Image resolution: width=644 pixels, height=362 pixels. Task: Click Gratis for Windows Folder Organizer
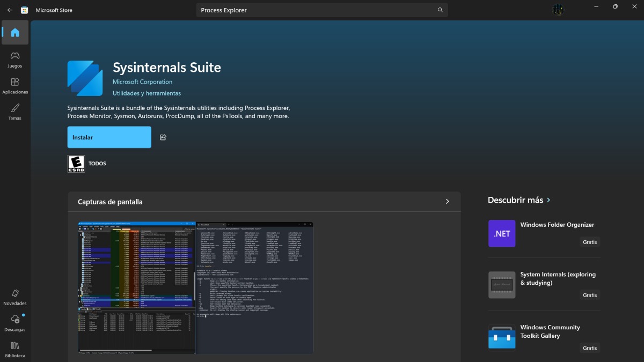click(589, 242)
